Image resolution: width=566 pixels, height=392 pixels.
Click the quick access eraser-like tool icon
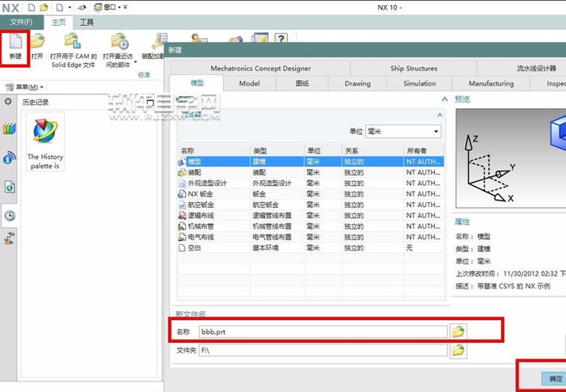[82, 7]
